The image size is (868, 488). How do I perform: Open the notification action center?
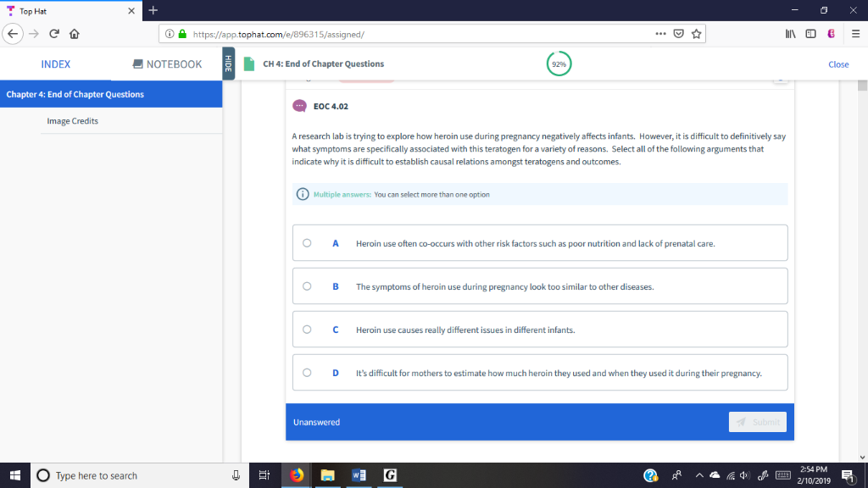[x=848, y=475]
